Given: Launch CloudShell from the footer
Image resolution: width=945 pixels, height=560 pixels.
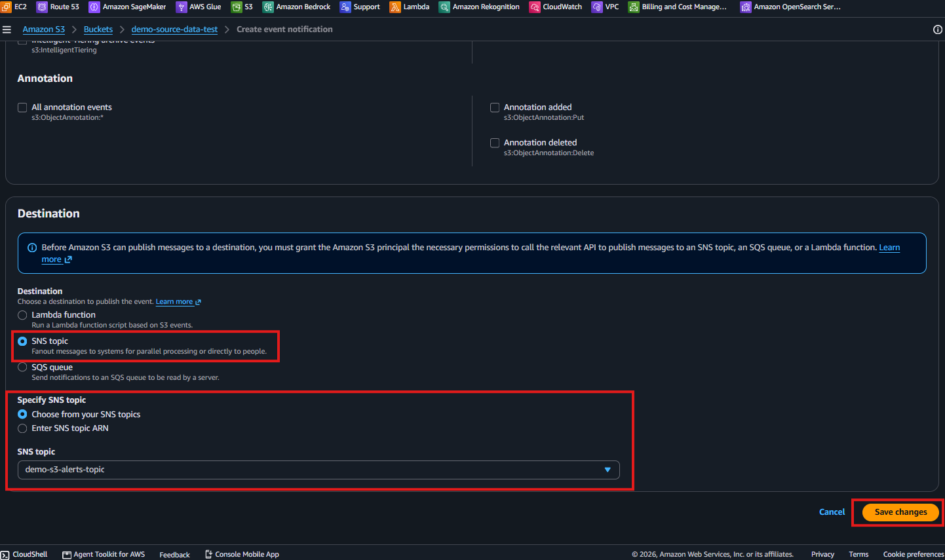Looking at the screenshot, I should [x=24, y=554].
